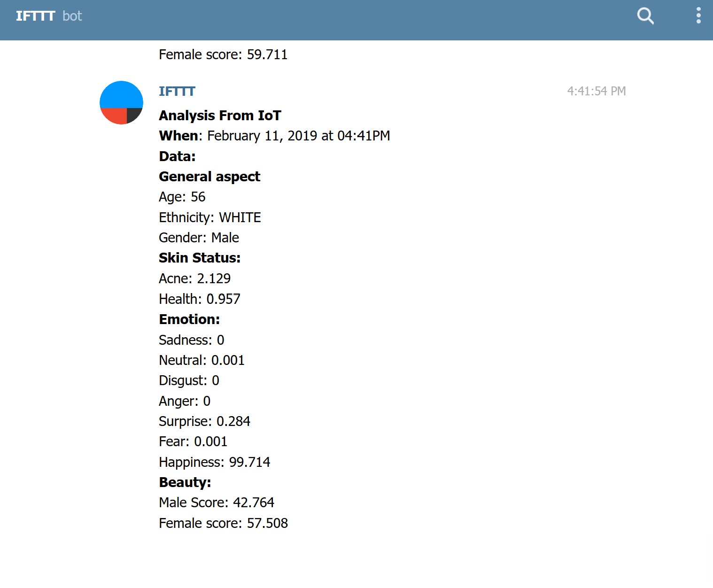
Task: Click the 'Age: 56' line
Action: (x=182, y=197)
